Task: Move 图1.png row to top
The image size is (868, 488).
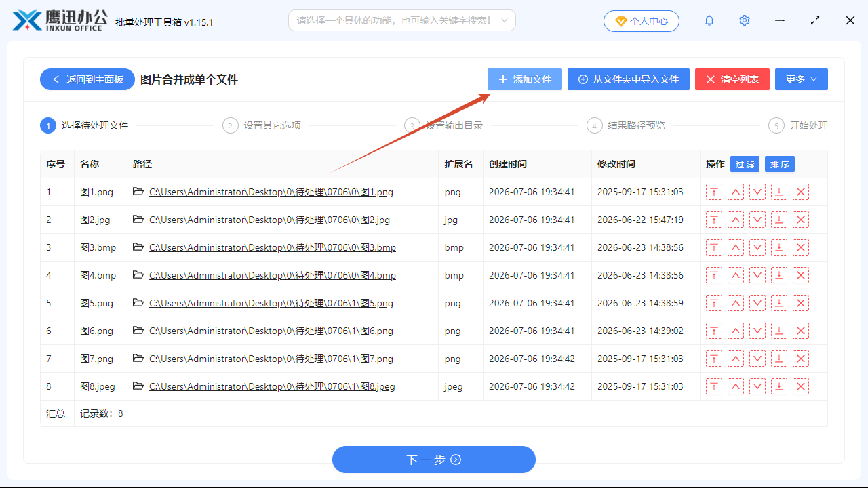Action: (714, 192)
